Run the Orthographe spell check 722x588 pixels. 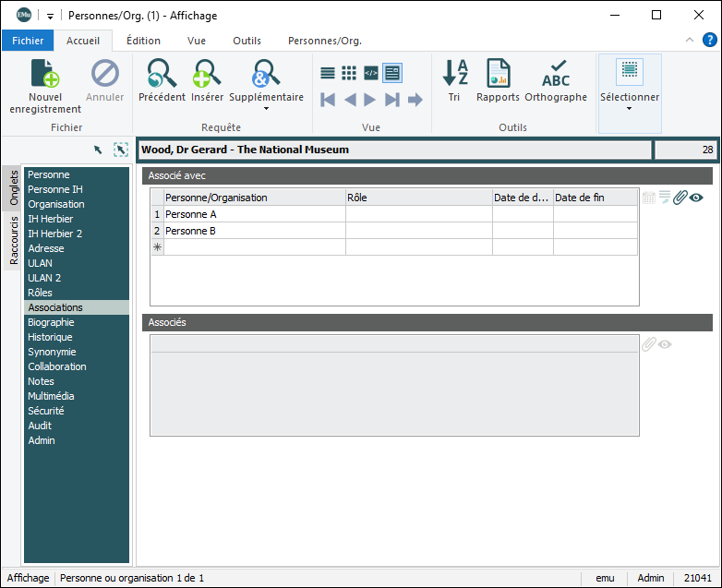coord(556,74)
